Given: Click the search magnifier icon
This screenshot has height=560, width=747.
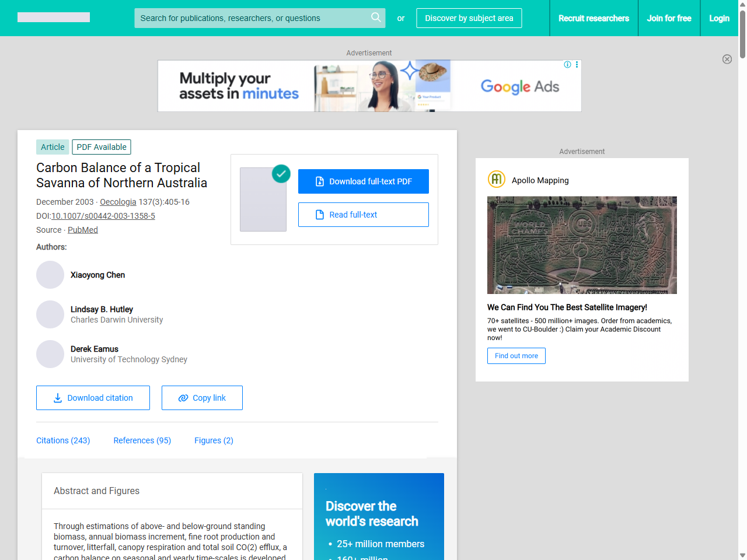Looking at the screenshot, I should [376, 17].
